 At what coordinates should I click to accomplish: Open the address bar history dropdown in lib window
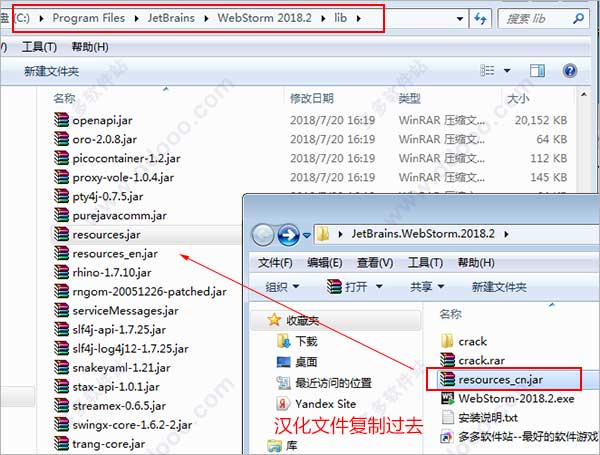[460, 18]
